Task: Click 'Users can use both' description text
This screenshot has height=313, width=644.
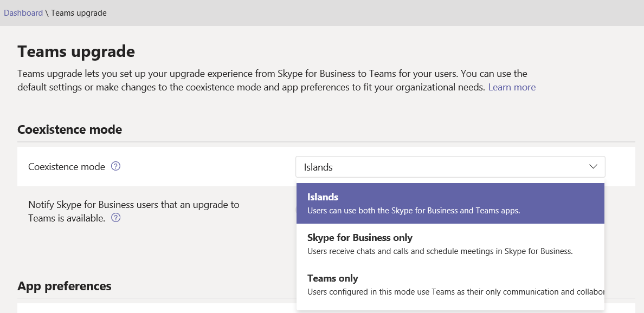Action: click(x=413, y=211)
